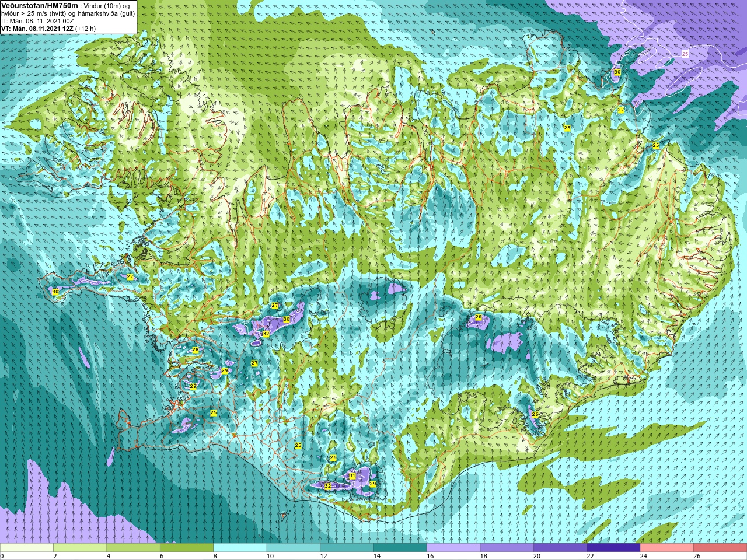747x560 pixels.
Task: Click the 'IT: Mán. 08. 11. 2021 00Z' line
Action: [37, 21]
